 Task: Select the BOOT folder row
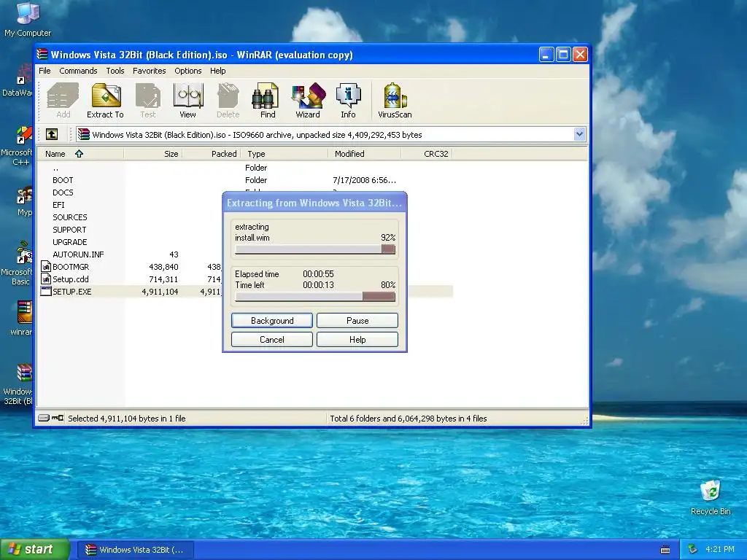tap(246, 180)
